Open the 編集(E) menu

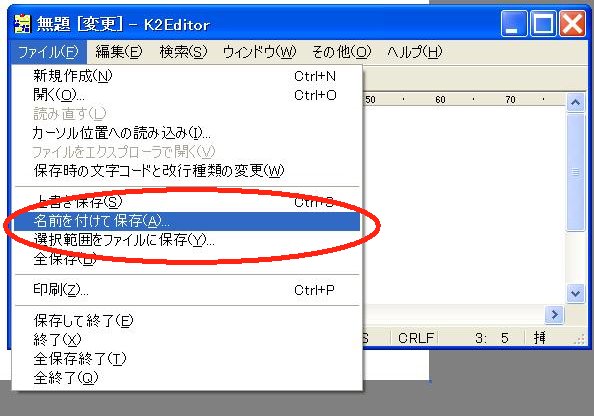coord(119,52)
